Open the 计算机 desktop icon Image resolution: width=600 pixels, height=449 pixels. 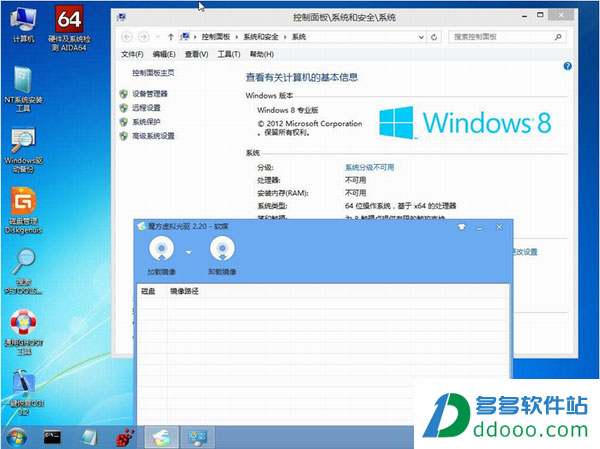coord(23,24)
